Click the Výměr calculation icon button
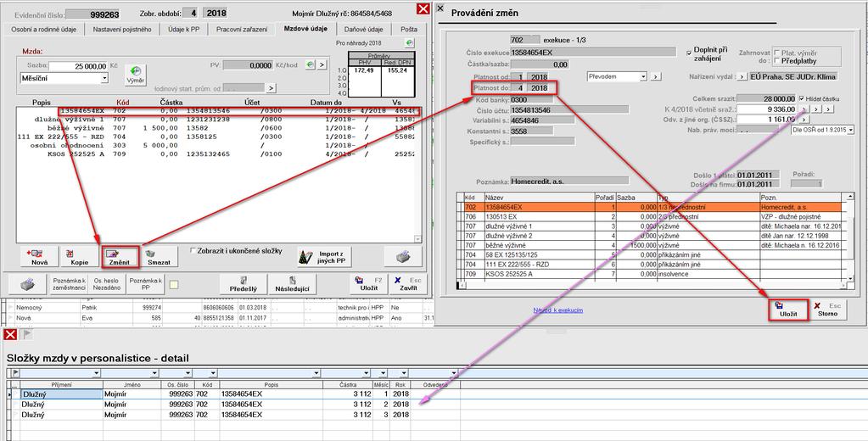Viewport: 868px width, 441px height. 135,75
